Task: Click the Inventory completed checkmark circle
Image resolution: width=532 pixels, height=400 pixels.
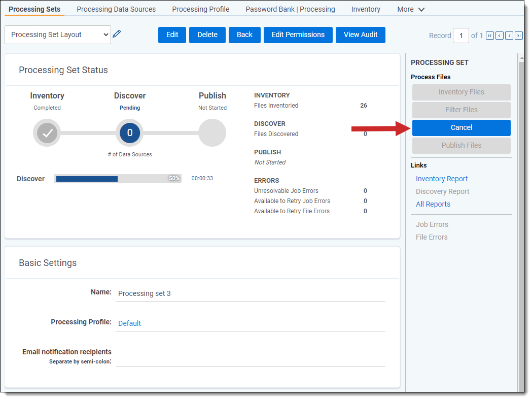Action: [x=47, y=133]
